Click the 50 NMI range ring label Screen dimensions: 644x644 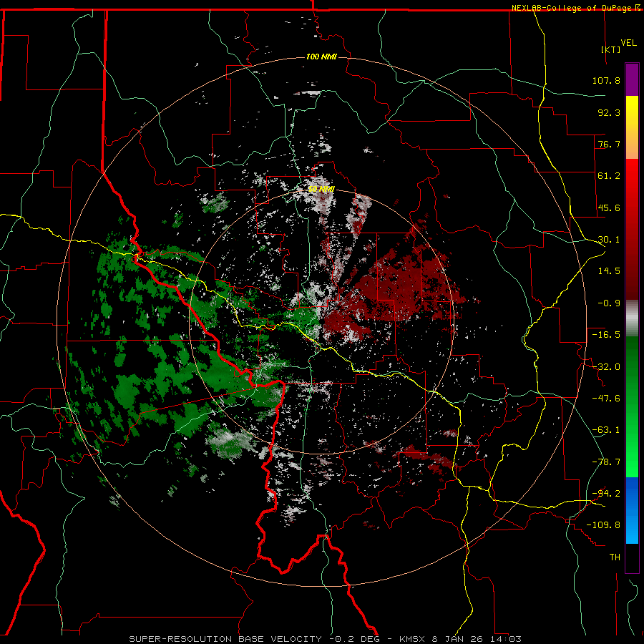coord(321,190)
